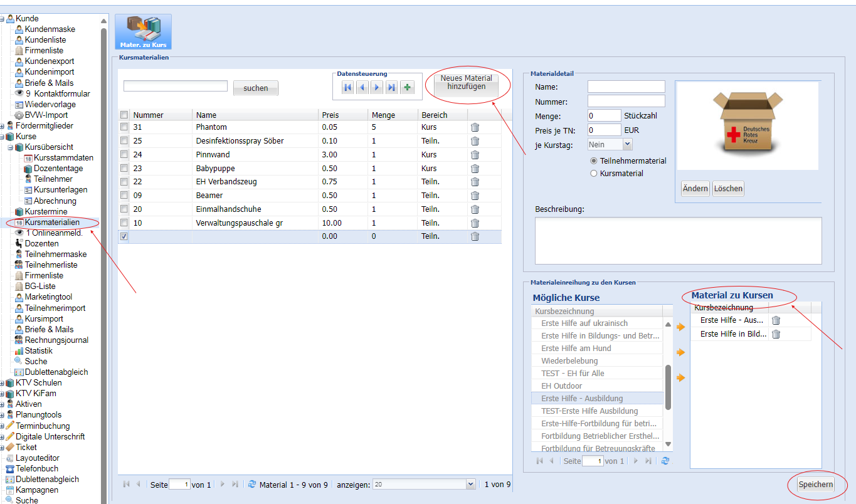Screen dimensions: 856x504
Task: Open Teilnehmerliste in the sidebar
Action: click(x=51, y=265)
